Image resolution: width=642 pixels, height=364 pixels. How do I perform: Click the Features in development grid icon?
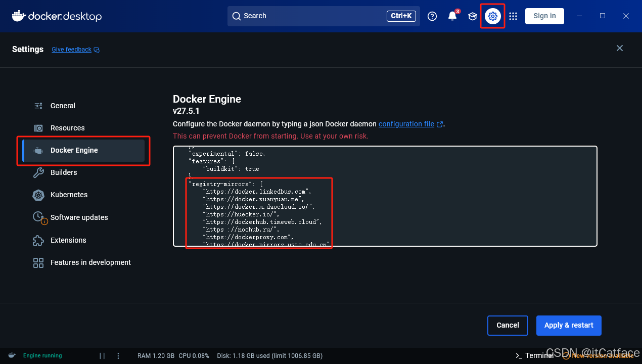coord(38,262)
